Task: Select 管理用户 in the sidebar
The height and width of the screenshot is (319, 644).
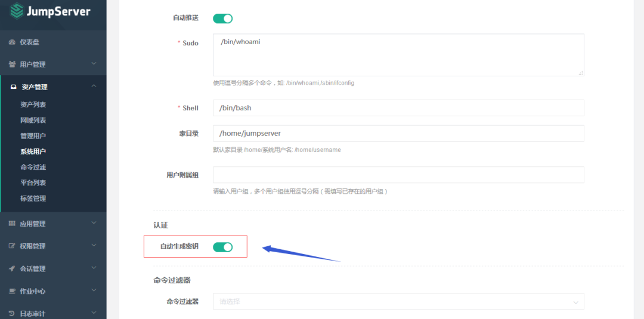Action: 33,136
